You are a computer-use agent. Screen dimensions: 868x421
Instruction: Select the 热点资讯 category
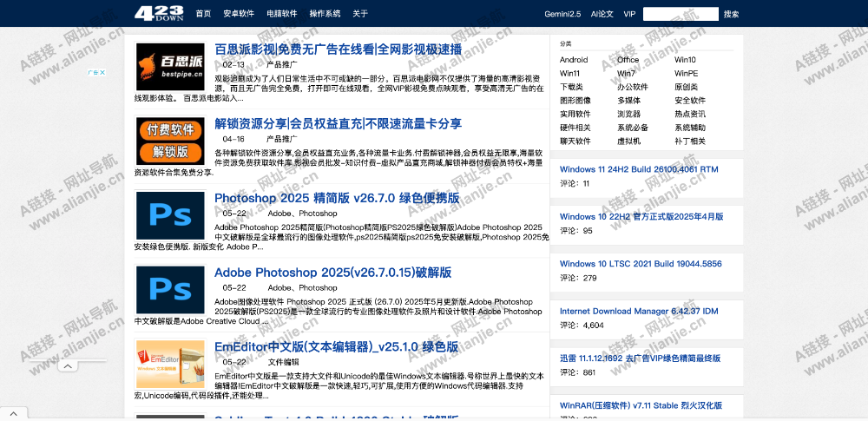pyautogui.click(x=690, y=114)
